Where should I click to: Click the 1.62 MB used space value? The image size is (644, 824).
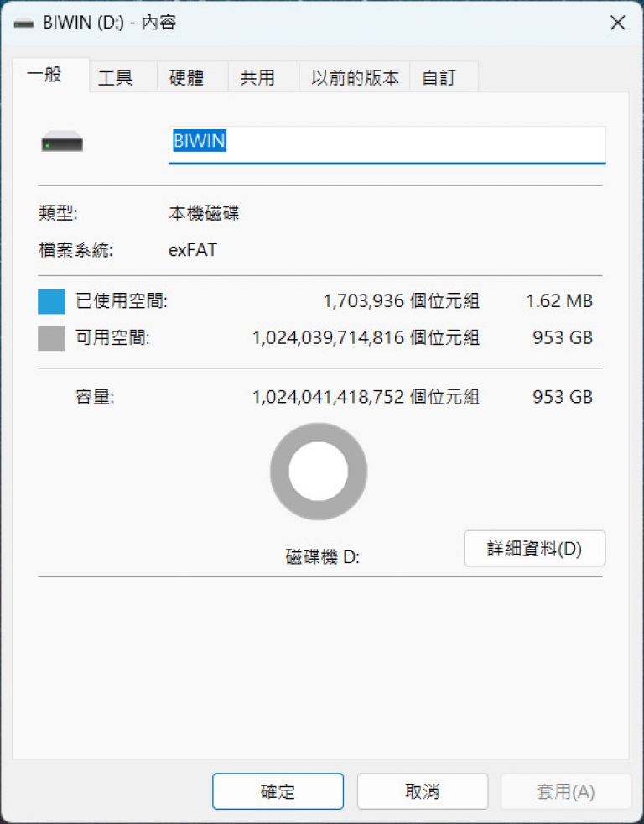click(559, 301)
